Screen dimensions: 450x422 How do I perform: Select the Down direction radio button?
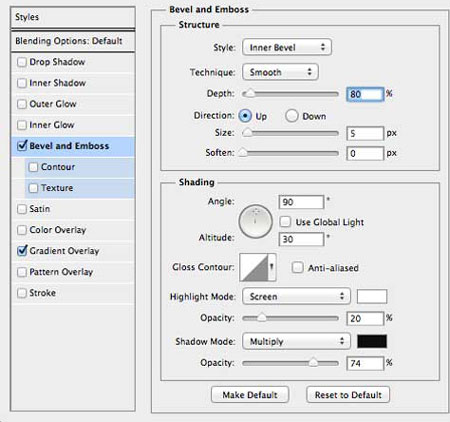[292, 116]
